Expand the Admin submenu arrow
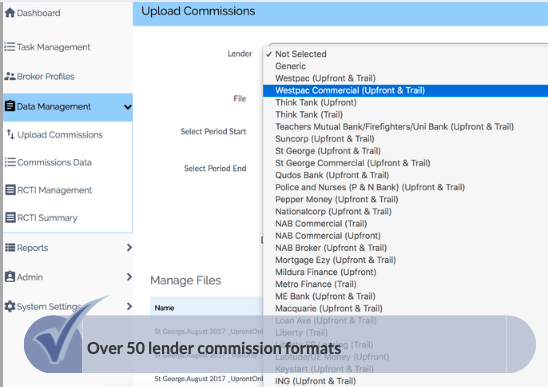Image resolution: width=548 pixels, height=387 pixels. pos(129,277)
